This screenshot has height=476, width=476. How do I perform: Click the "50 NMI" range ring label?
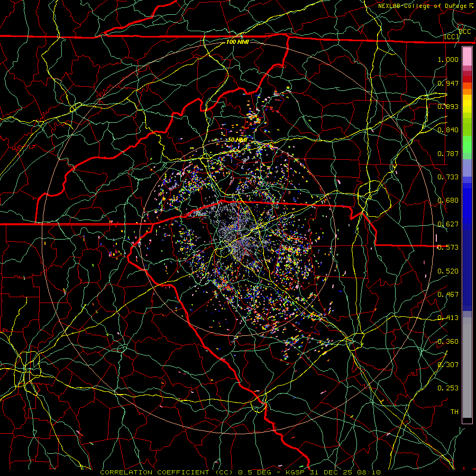(237, 140)
